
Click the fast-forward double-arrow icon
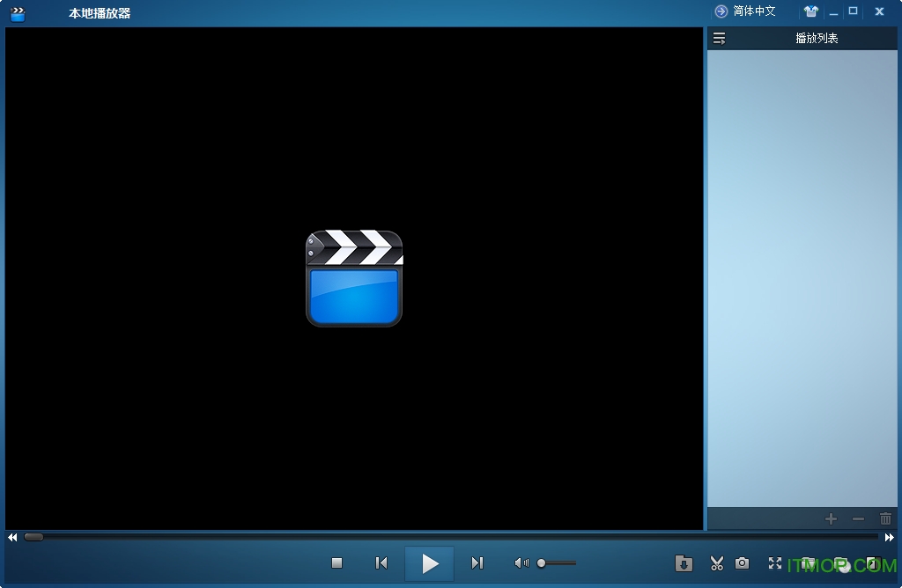point(890,537)
